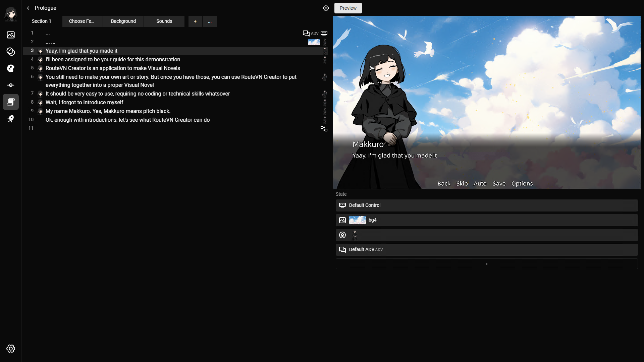Viewport: 644px width, 362px height.
Task: Open the tab overflow menu with three dots
Action: tap(210, 21)
